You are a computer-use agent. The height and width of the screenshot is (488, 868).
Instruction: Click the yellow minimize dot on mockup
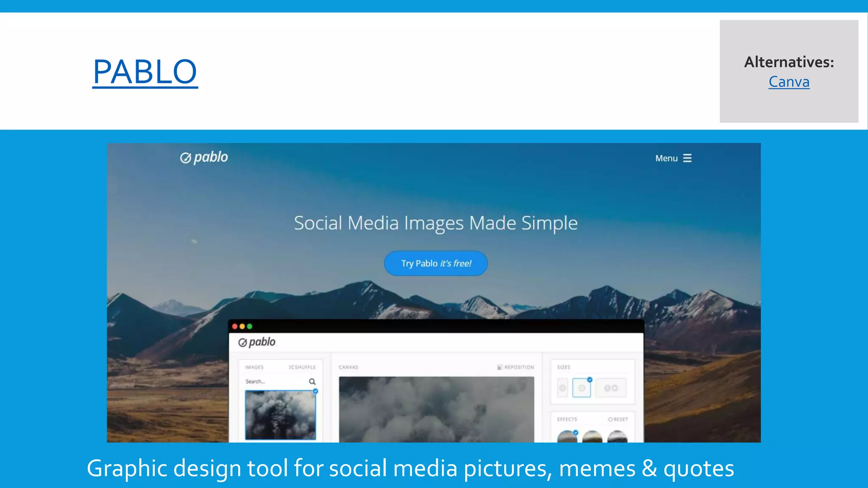coord(242,326)
